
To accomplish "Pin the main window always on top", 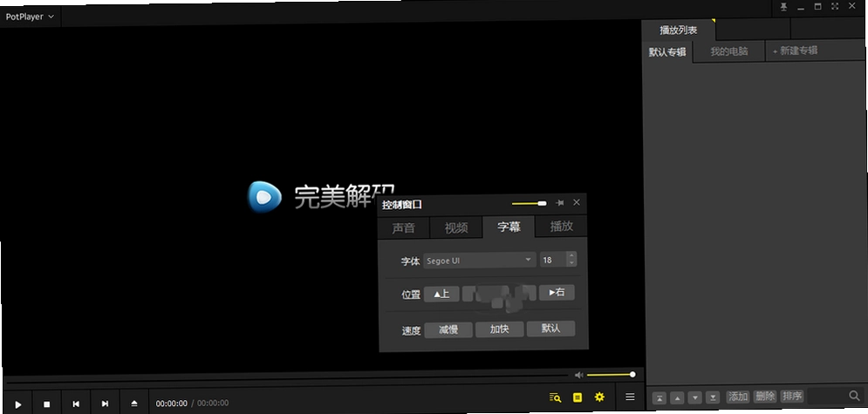I will click(x=784, y=7).
